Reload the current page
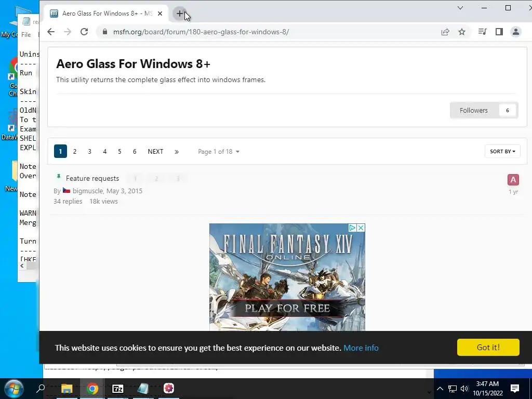Viewport: 532px width, 399px height. click(x=84, y=32)
